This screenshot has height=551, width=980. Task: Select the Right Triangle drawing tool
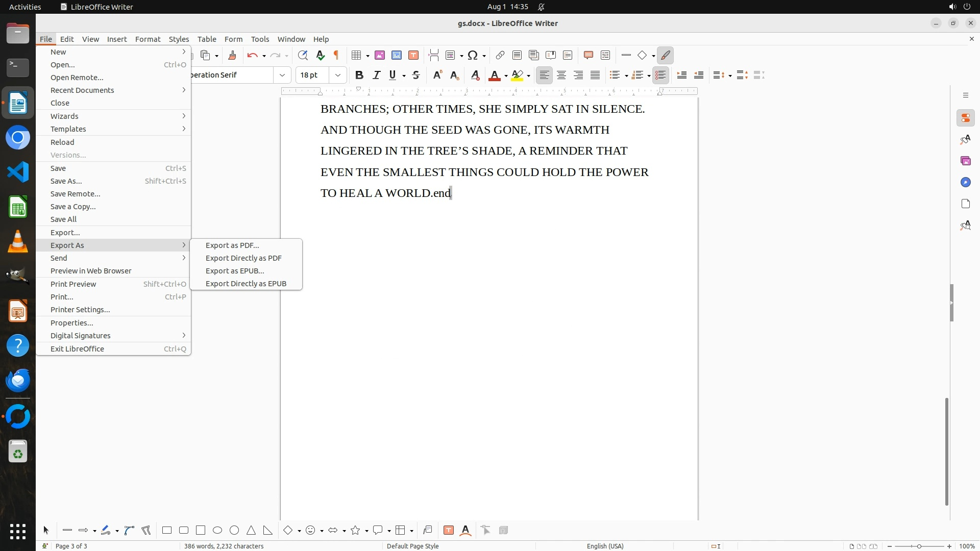(x=268, y=530)
